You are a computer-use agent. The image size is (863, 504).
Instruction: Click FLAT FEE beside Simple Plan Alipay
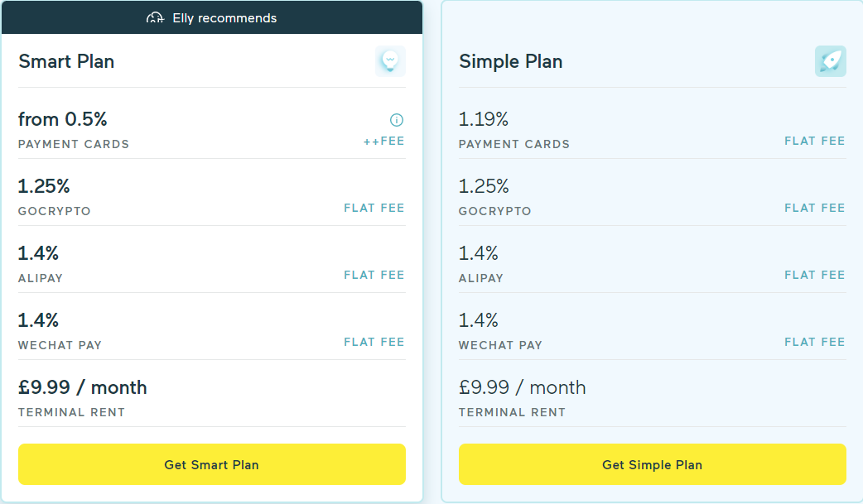click(x=814, y=275)
